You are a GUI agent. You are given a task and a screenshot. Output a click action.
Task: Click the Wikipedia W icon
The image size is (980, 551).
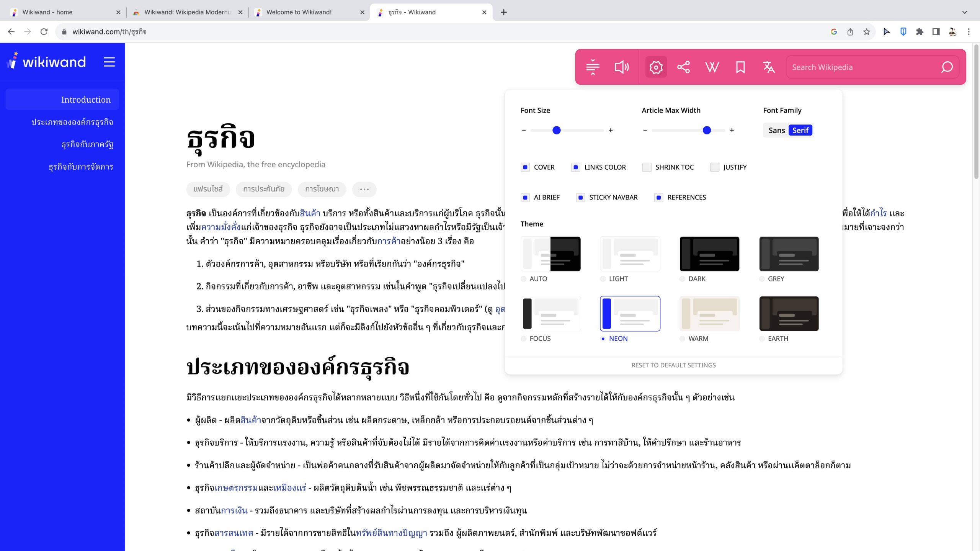click(712, 67)
